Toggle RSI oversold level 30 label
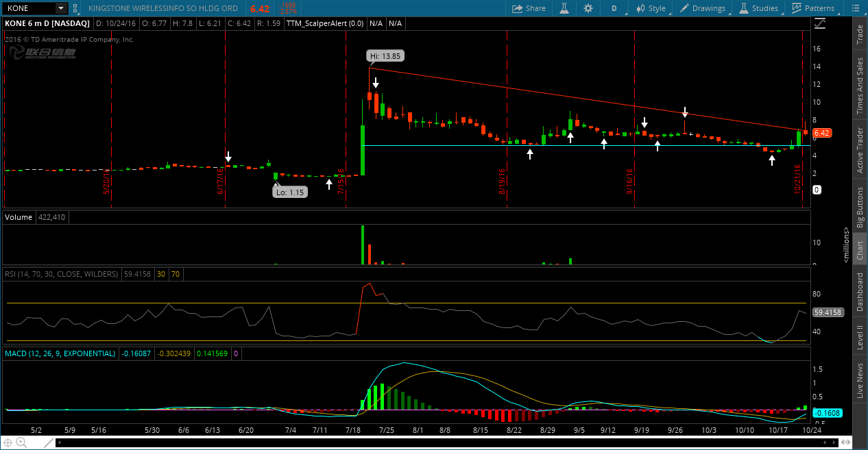The height and width of the screenshot is (450, 868). tap(161, 274)
